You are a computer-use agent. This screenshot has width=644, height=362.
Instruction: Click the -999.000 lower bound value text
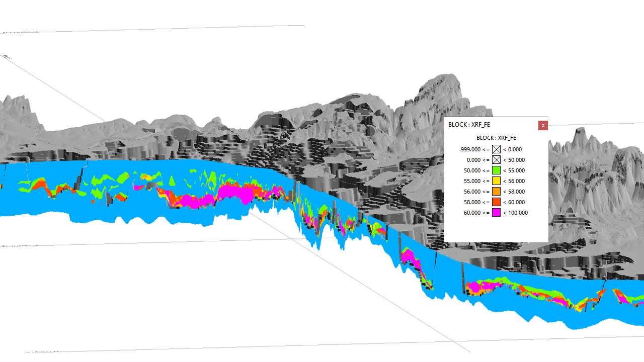click(x=468, y=149)
